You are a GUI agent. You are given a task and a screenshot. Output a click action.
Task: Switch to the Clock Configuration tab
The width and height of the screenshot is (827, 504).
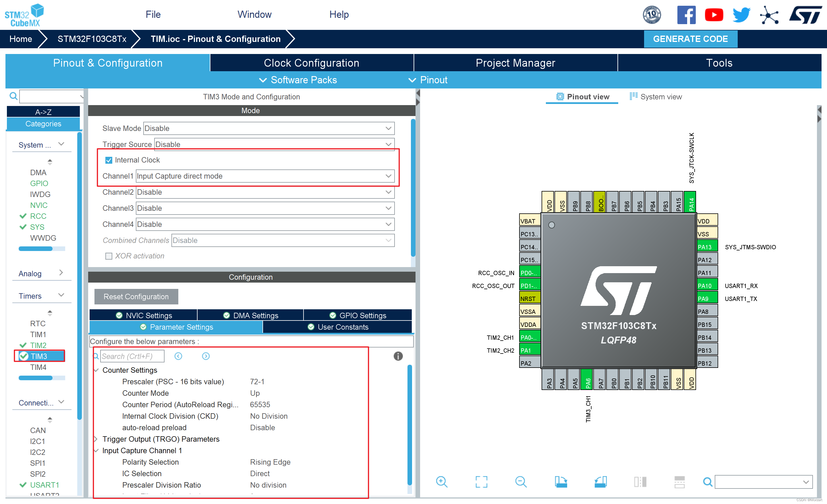(x=312, y=63)
